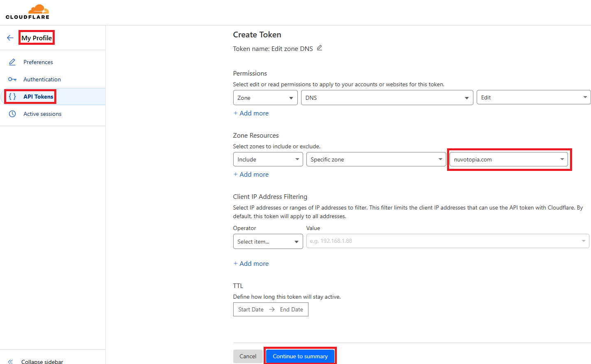The height and width of the screenshot is (364, 591).
Task: Click the API Tokens braces icon
Action: coord(12,97)
